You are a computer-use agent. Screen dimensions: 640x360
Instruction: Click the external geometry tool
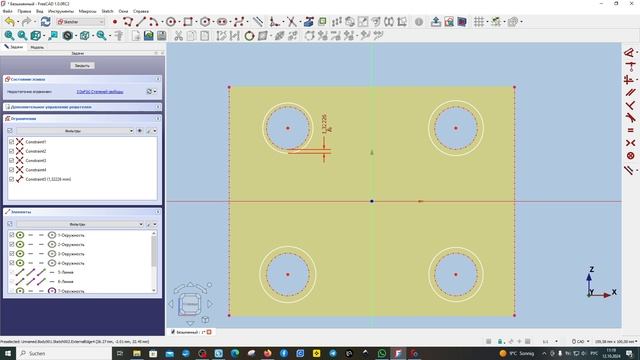pyautogui.click(x=309, y=22)
